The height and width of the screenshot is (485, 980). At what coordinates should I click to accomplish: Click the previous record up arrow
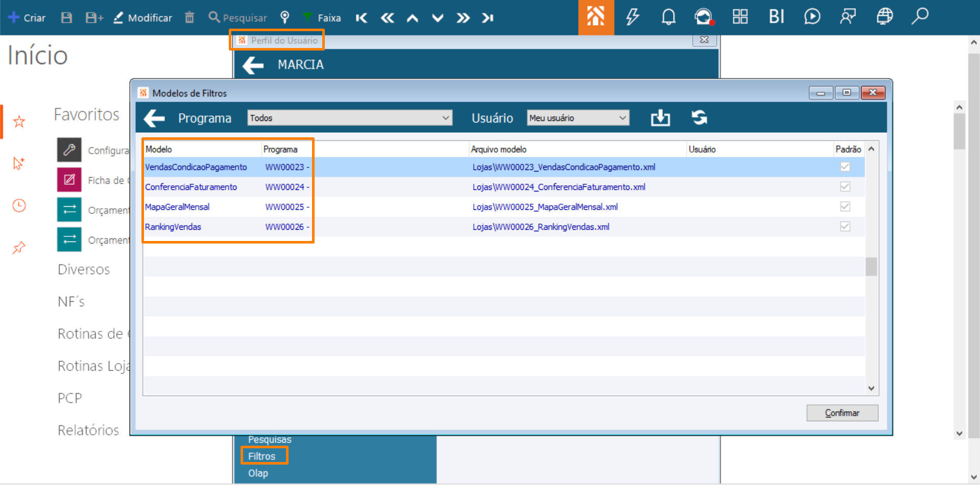[412, 18]
